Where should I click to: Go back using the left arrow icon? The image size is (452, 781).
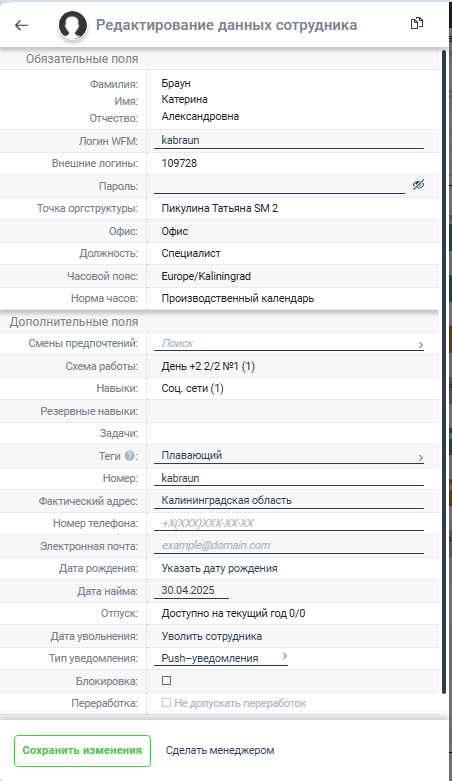(x=21, y=25)
